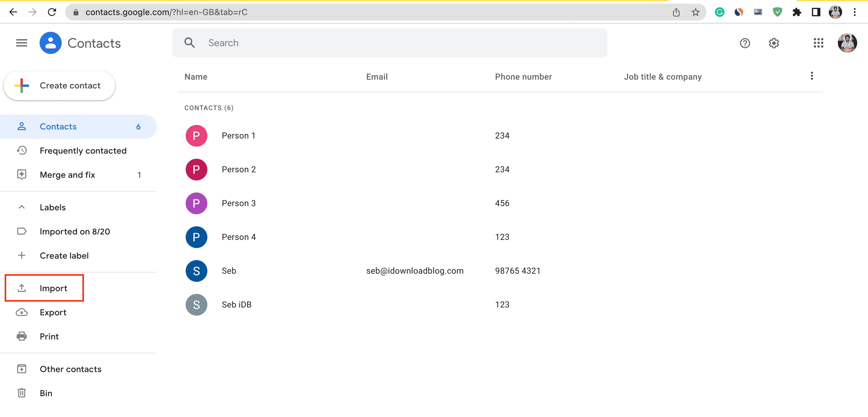
Task: Open the Bin
Action: click(78, 393)
